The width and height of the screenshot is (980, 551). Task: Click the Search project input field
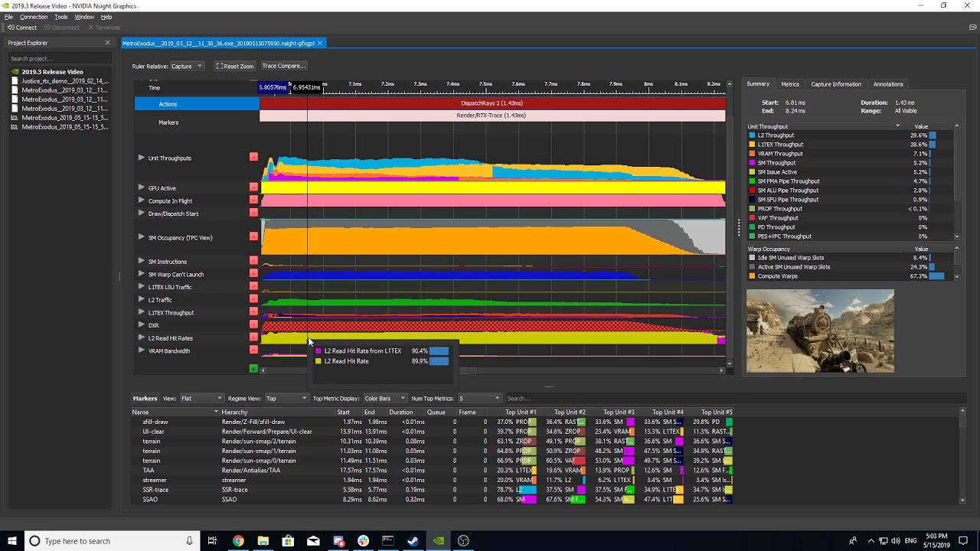point(59,59)
